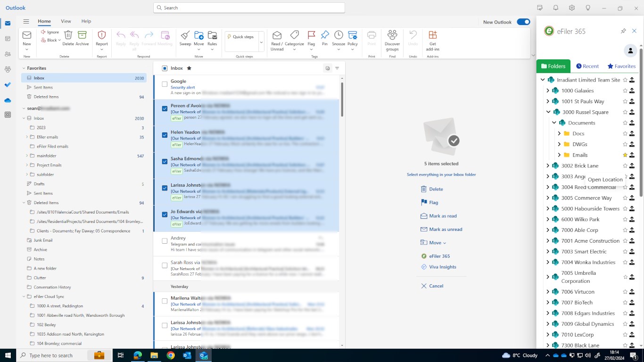Open the Report shield icon
The width and height of the screenshot is (644, 362).
tap(102, 35)
